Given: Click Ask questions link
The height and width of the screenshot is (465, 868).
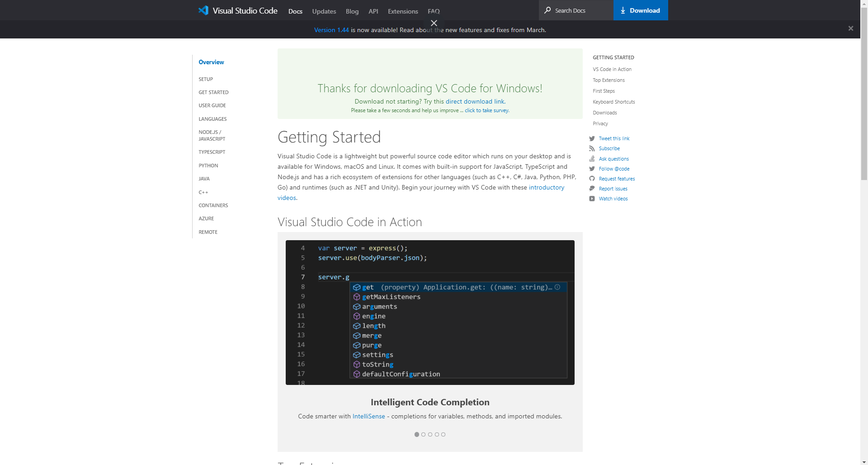Looking at the screenshot, I should [x=614, y=159].
